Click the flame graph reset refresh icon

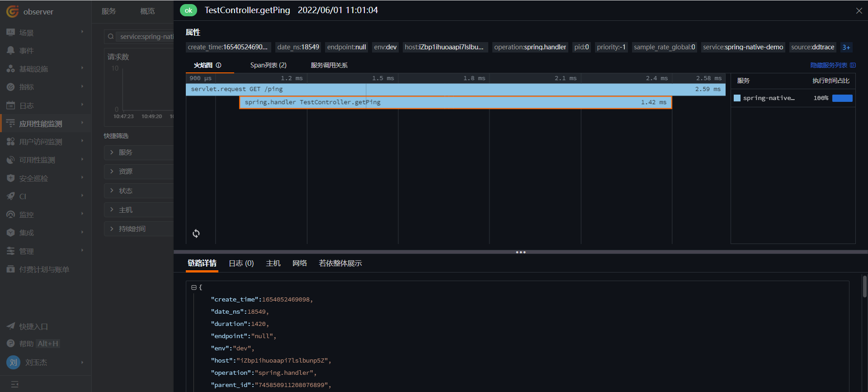pyautogui.click(x=196, y=234)
